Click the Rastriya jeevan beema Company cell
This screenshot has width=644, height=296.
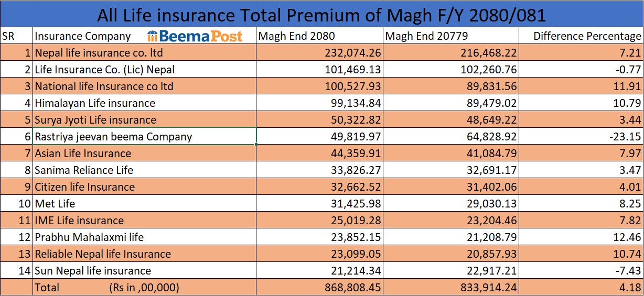pos(144,137)
